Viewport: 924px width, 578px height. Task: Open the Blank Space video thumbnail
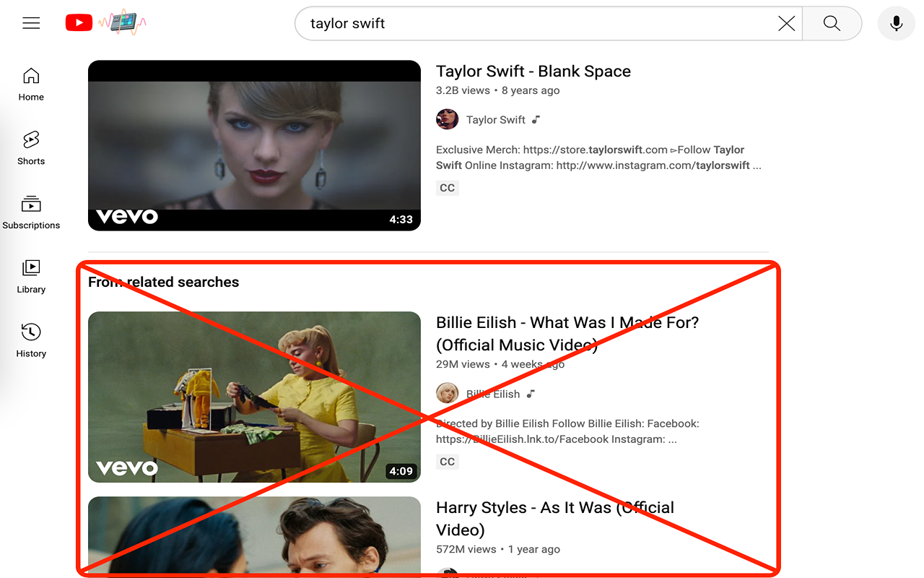pyautogui.click(x=254, y=145)
